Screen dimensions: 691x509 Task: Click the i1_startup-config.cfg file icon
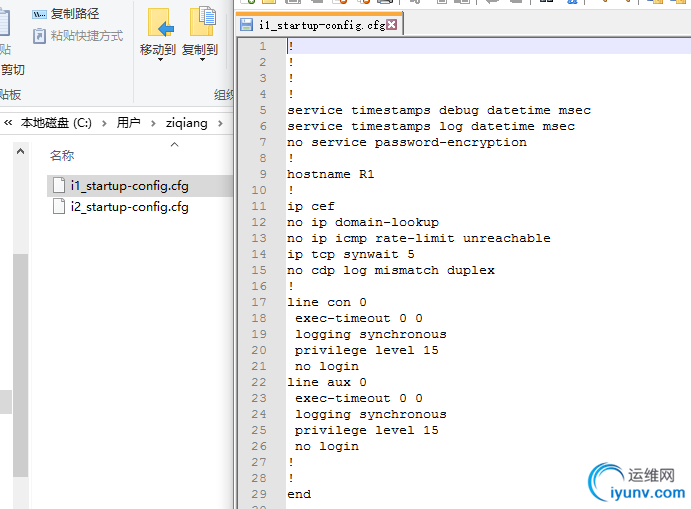(x=59, y=185)
